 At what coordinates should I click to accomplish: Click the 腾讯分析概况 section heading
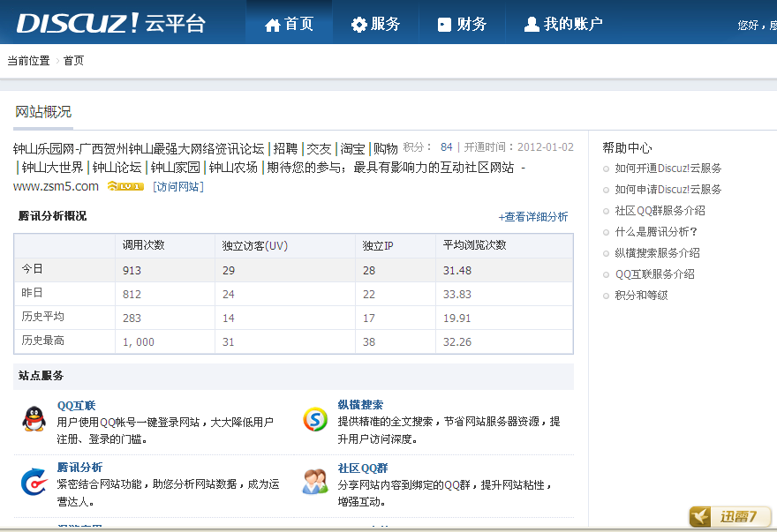click(52, 216)
